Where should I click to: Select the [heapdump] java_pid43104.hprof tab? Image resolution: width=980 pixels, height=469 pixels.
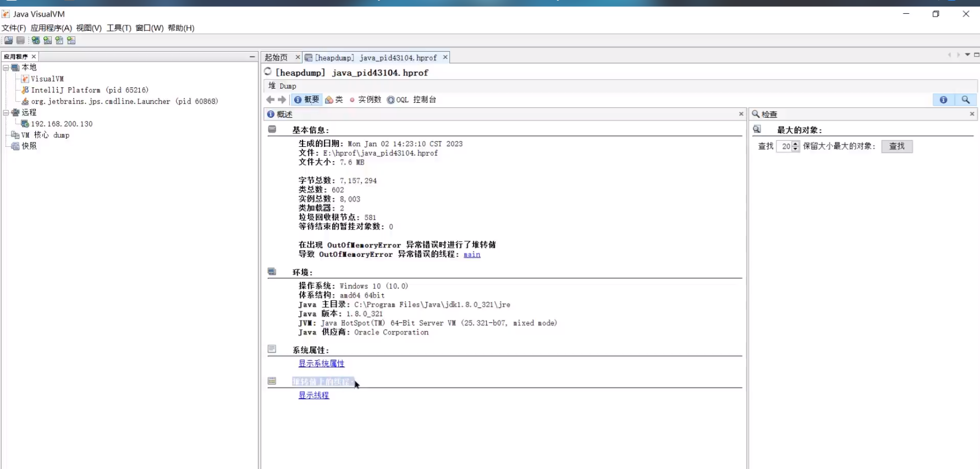tap(376, 58)
